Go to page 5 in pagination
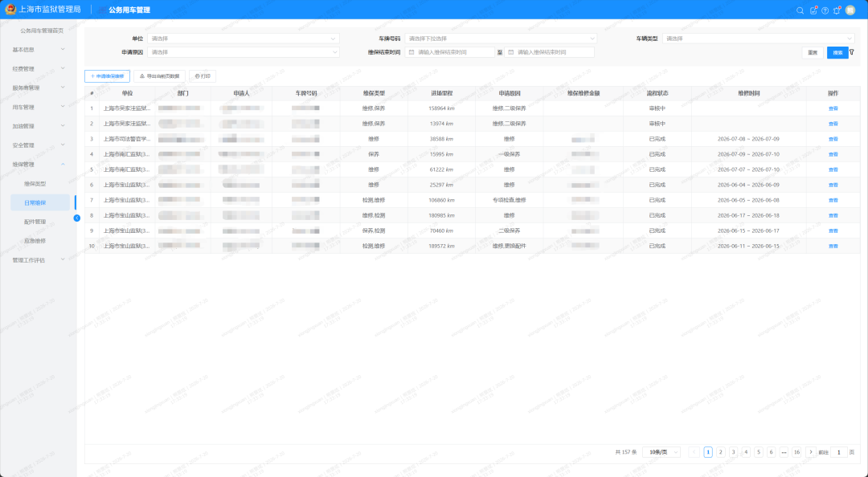868x477 pixels. coord(759,452)
